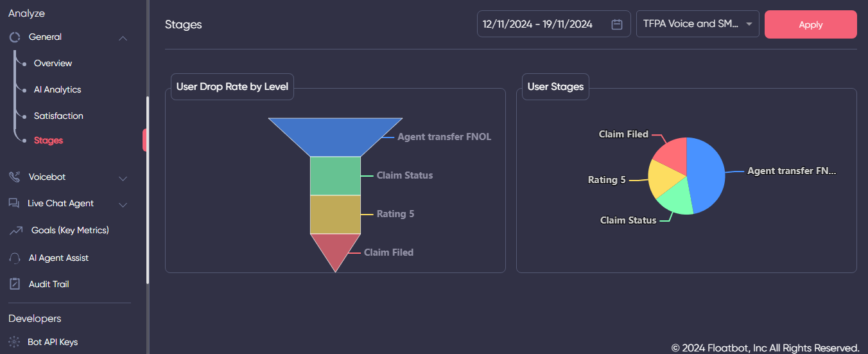The image size is (868, 354).
Task: Click the General loading-circle icon
Action: [15, 37]
